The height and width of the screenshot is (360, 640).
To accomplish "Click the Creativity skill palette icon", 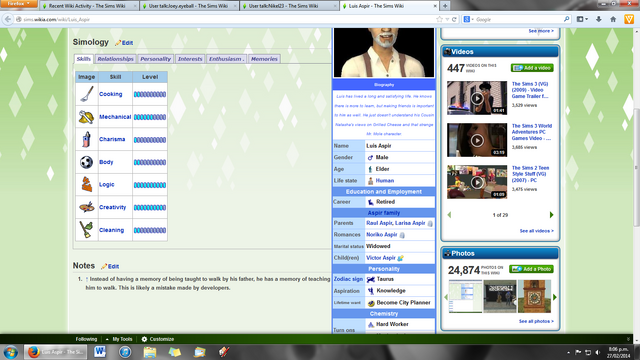I will click(87, 207).
